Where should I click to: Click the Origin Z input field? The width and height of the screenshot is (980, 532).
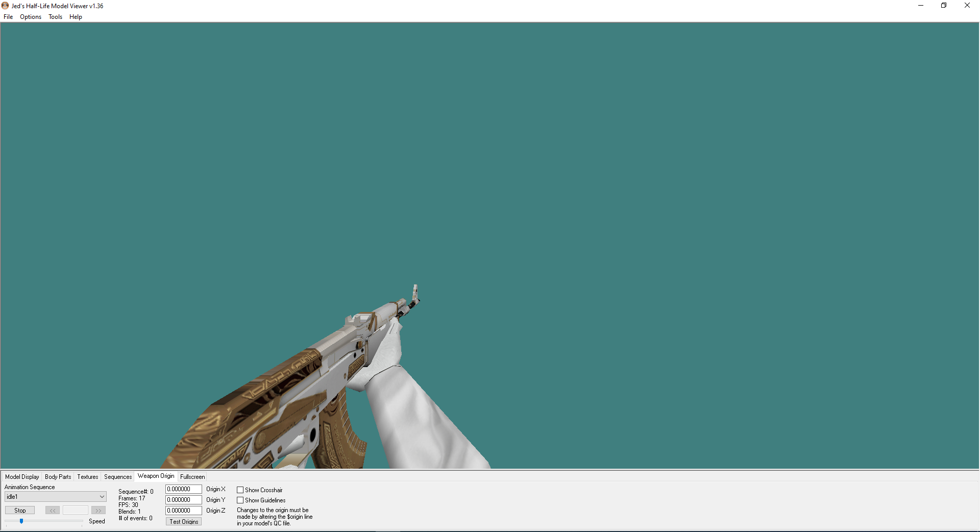(x=184, y=511)
